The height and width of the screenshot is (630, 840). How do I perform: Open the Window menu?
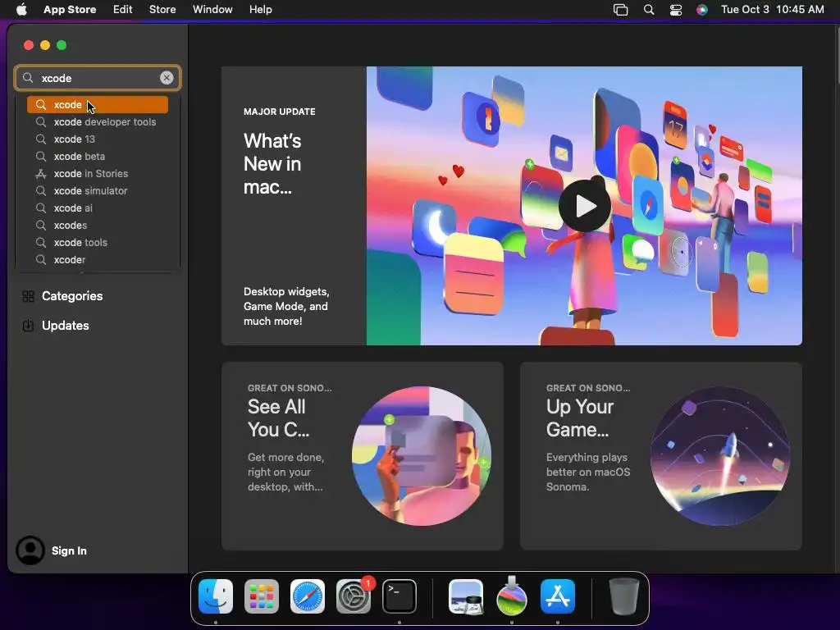[212, 10]
